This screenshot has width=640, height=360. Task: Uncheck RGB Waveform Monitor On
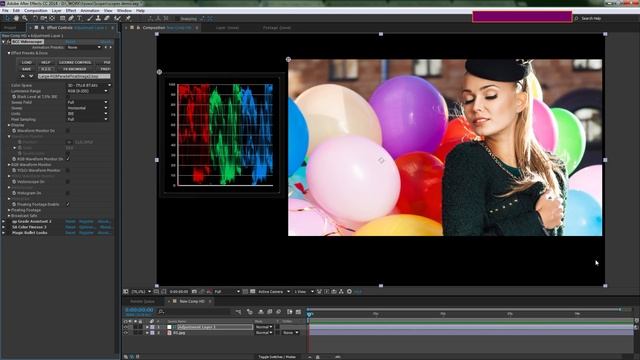pos(68,159)
